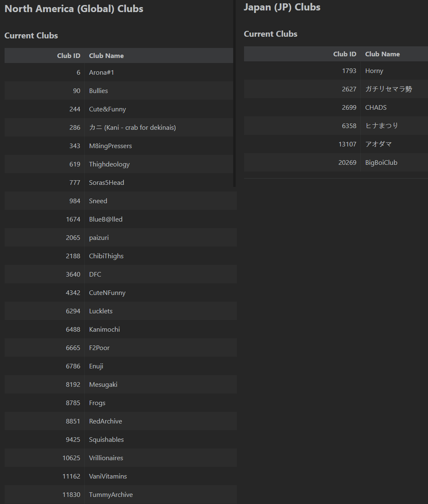Select the Enuji club name
Viewport: 428px width, 504px height.
coord(96,366)
